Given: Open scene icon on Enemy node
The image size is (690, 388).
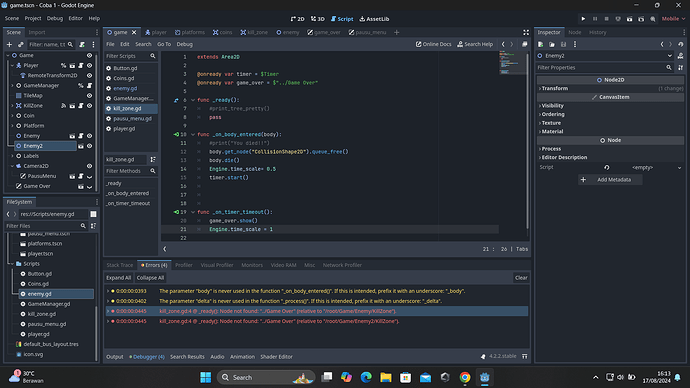Looking at the screenshot, I should (72, 136).
